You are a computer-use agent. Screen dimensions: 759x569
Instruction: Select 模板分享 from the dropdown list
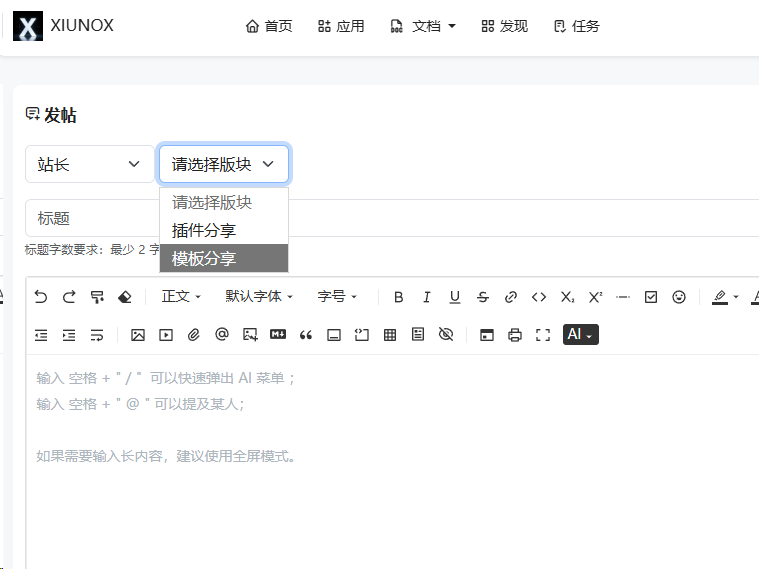tap(224, 258)
